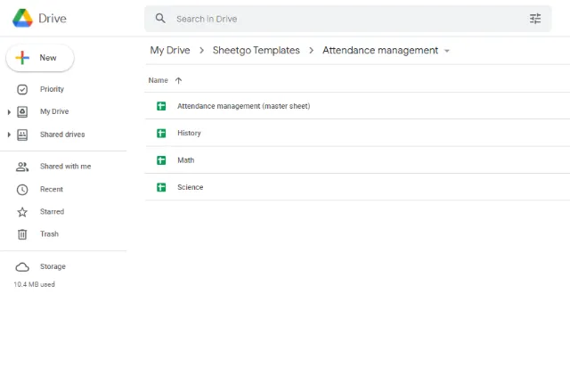Click the Starred star icon

(x=22, y=212)
